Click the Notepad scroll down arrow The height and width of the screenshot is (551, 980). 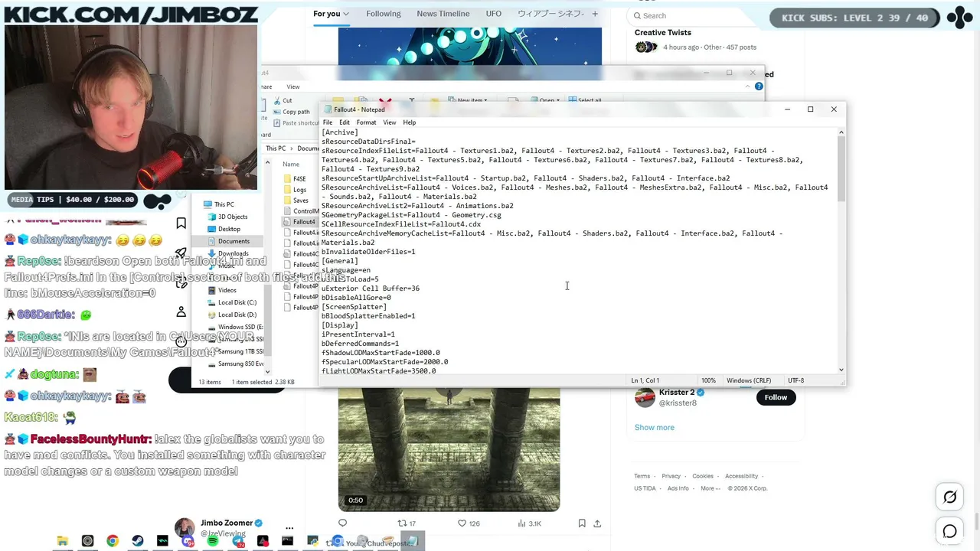point(841,370)
